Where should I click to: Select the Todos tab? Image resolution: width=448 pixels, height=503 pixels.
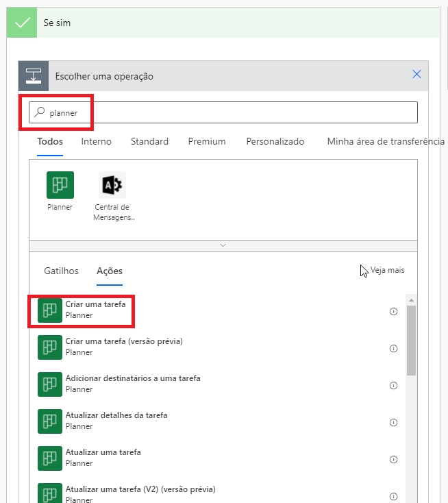tap(50, 141)
